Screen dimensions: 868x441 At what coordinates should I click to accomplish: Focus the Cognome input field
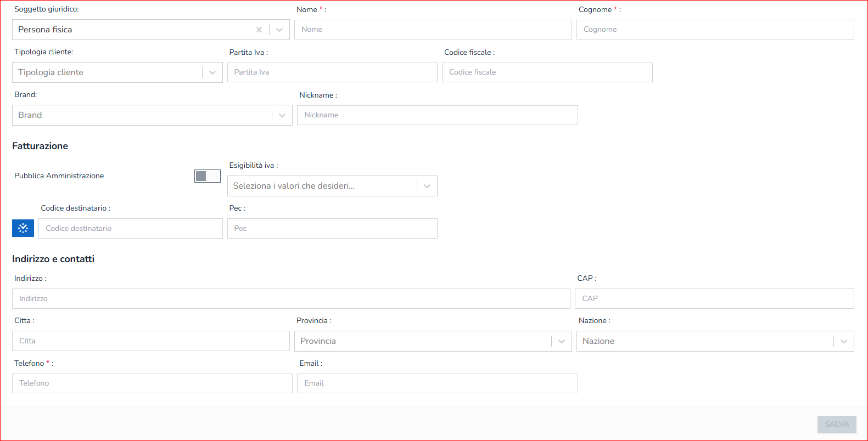point(715,30)
